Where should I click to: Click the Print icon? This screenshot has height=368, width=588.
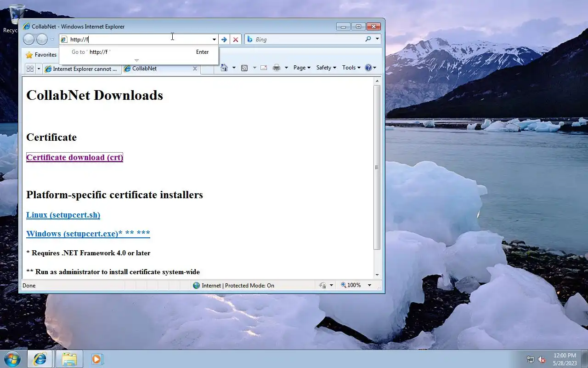click(276, 68)
